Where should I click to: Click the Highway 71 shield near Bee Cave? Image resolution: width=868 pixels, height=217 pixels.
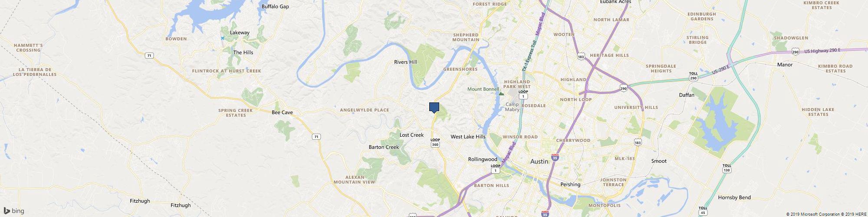pos(317,137)
